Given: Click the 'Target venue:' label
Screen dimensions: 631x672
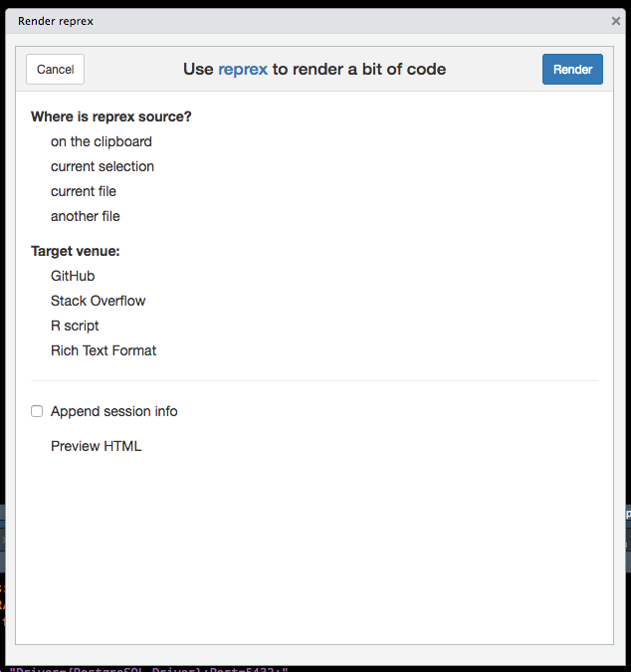Looking at the screenshot, I should coord(76,251).
